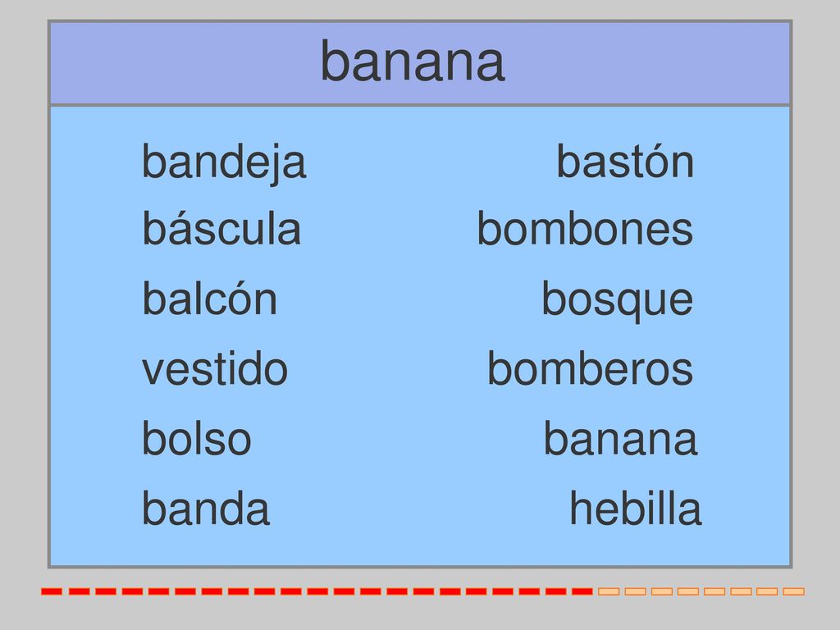Click the word hebilla
Screen dimensions: 840x630
pos(636,508)
